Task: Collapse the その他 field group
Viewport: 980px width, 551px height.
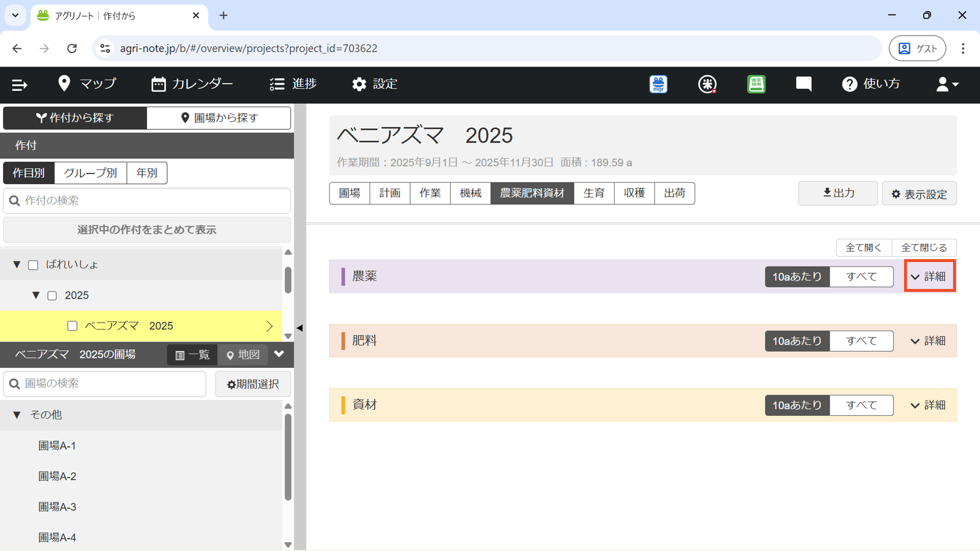Action: click(17, 415)
